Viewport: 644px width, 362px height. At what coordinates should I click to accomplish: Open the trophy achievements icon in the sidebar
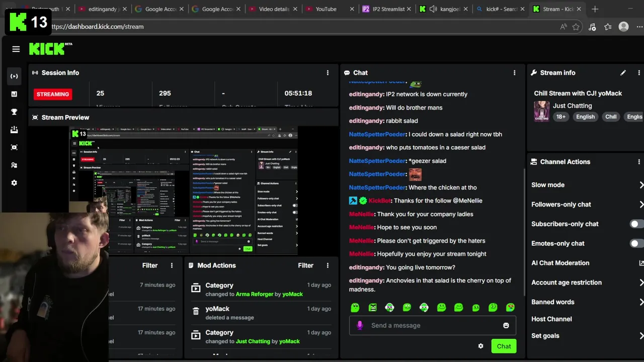click(x=14, y=112)
